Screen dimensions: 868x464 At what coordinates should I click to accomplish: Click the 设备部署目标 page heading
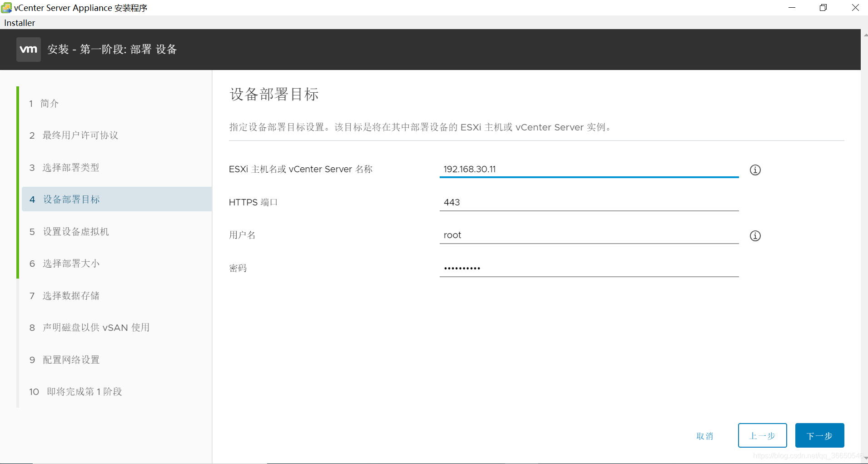(274, 94)
